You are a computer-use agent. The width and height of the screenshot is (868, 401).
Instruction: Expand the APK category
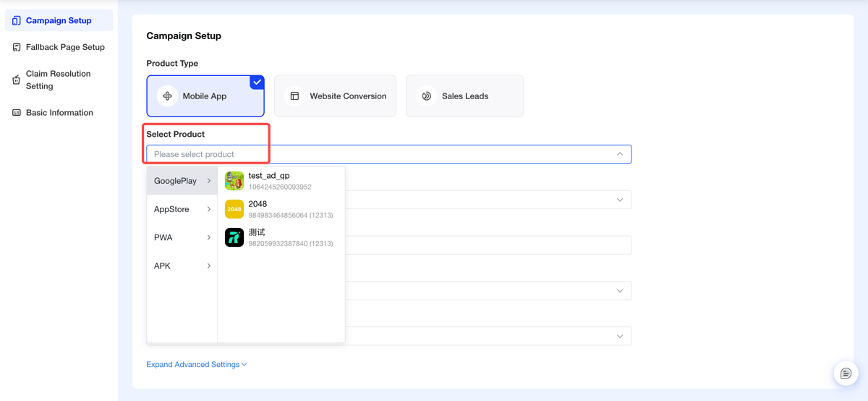click(182, 266)
